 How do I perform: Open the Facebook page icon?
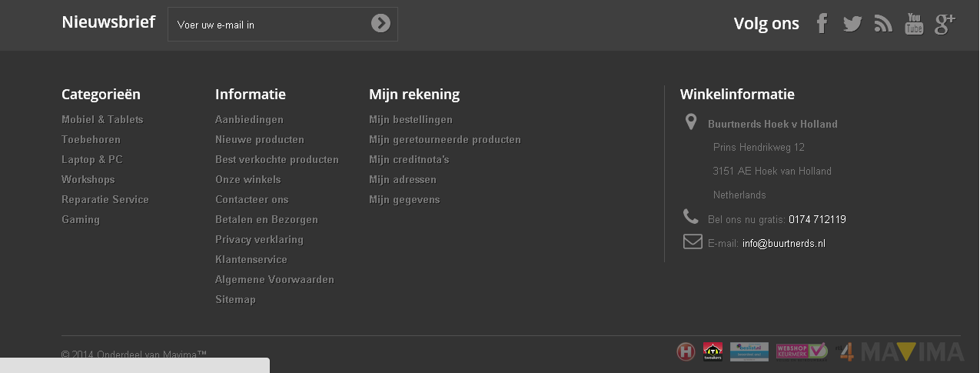click(x=822, y=24)
